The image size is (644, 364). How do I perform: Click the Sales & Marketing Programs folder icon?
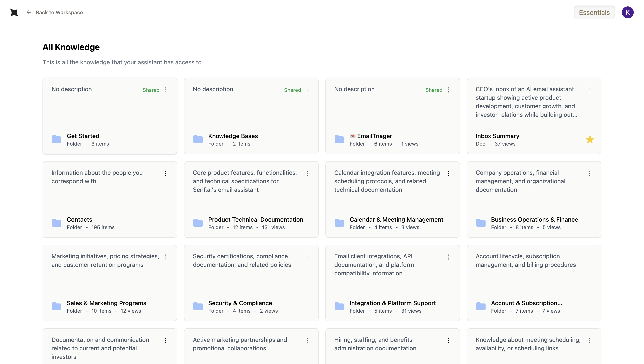56,306
